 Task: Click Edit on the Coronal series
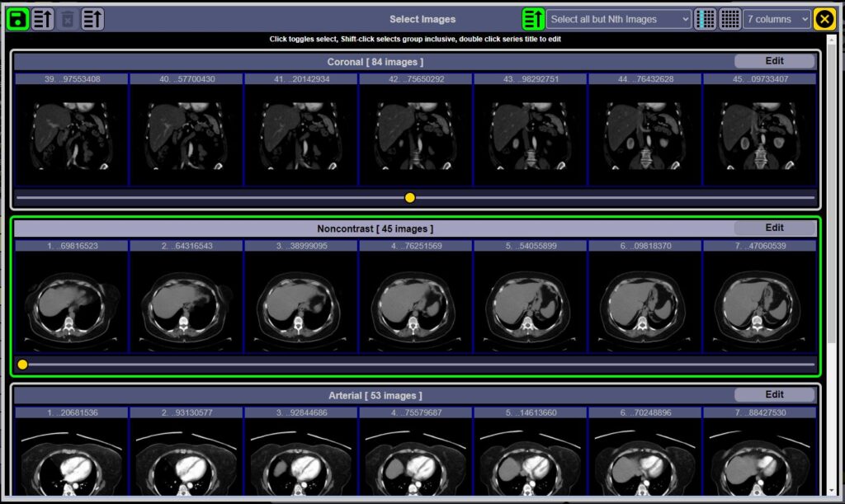(774, 61)
